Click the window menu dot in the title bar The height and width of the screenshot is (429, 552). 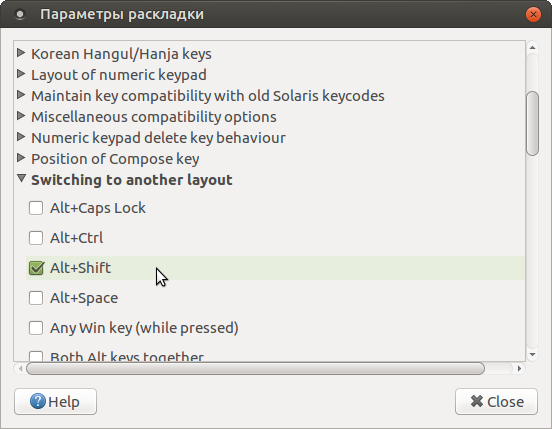(x=20, y=14)
